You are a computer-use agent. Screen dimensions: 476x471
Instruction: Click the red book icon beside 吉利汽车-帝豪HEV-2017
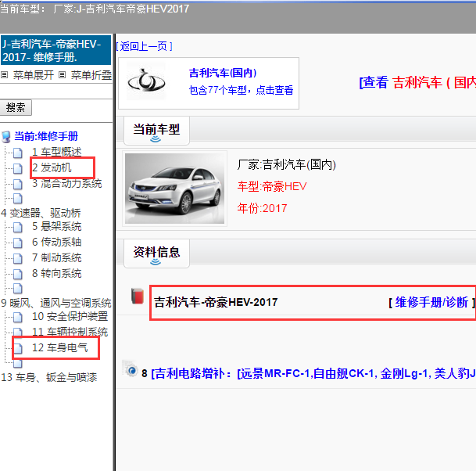click(138, 296)
